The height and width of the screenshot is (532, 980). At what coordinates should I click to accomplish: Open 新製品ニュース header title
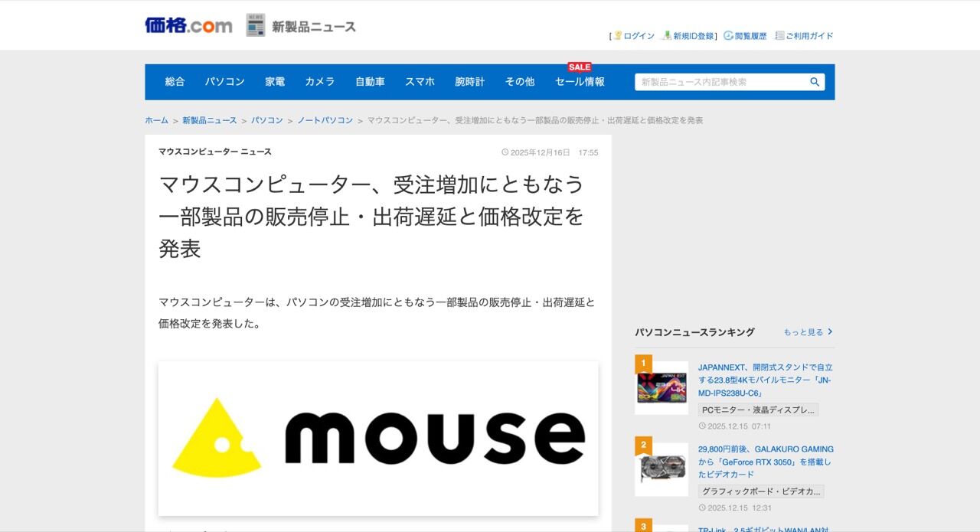pyautogui.click(x=314, y=27)
